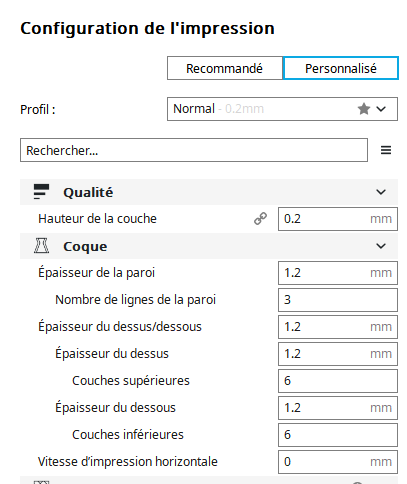Open the Profil dropdown showing Normal
The width and height of the screenshot is (407, 484).
tap(282, 109)
